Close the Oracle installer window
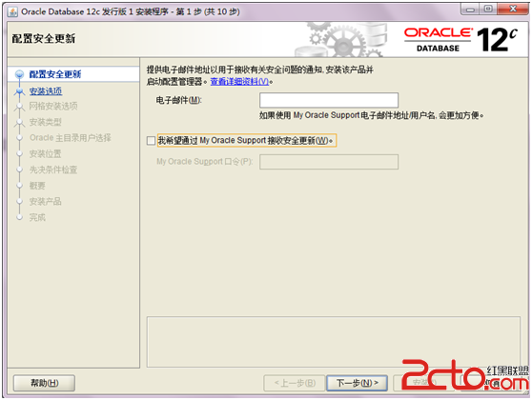 (x=513, y=10)
